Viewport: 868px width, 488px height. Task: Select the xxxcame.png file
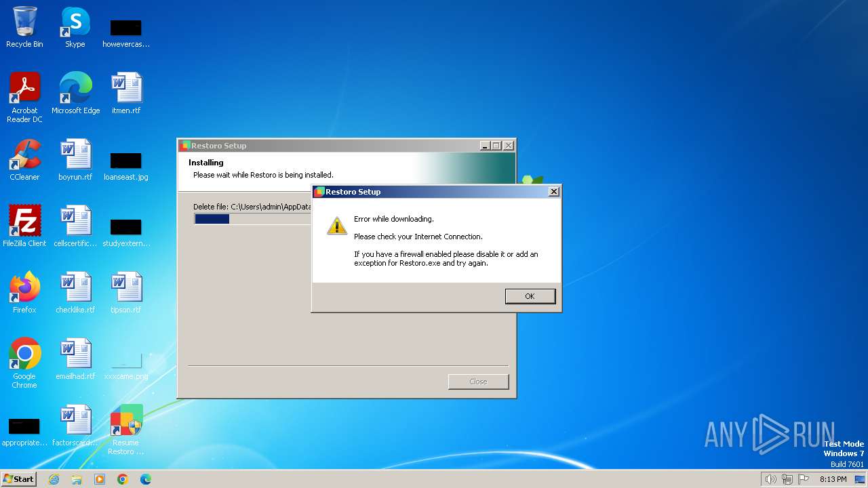[126, 366]
